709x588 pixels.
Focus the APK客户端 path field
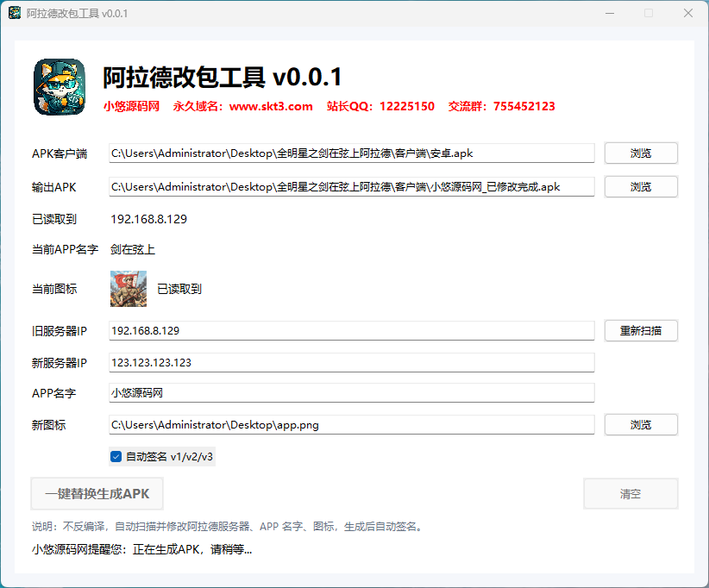click(351, 153)
